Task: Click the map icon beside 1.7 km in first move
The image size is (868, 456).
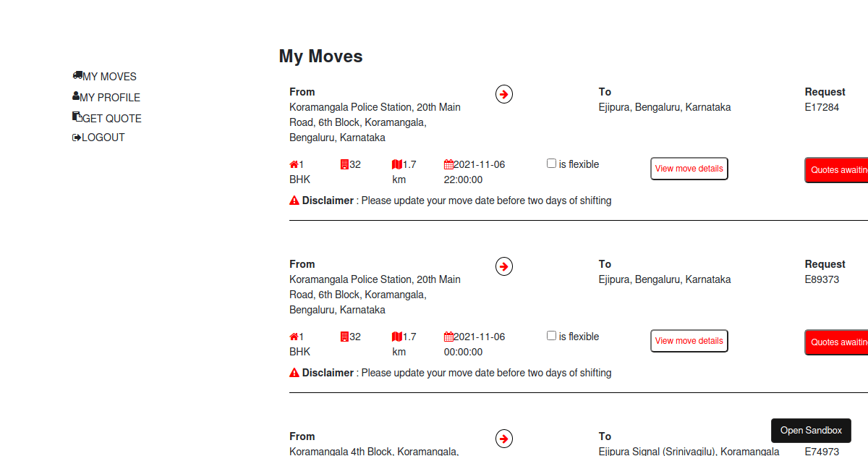Action: click(x=396, y=164)
